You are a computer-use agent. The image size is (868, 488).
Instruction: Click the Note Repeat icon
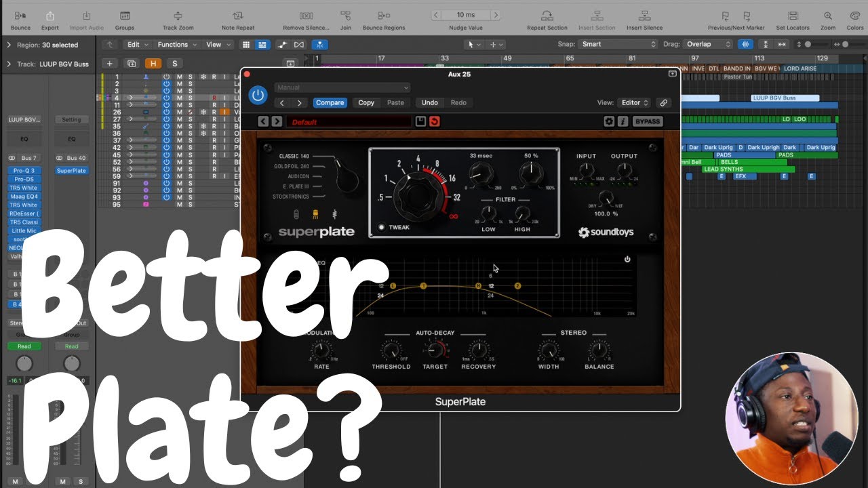[x=238, y=16]
